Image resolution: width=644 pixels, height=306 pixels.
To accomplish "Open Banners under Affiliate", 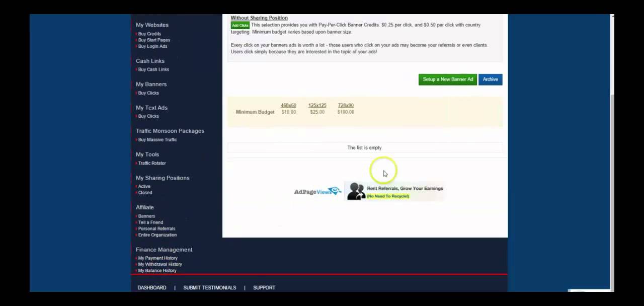I will [x=146, y=216].
